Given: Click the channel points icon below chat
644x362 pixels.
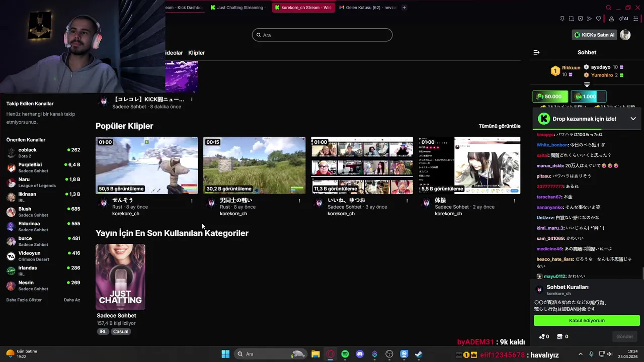Looking at the screenshot, I should tap(542, 336).
